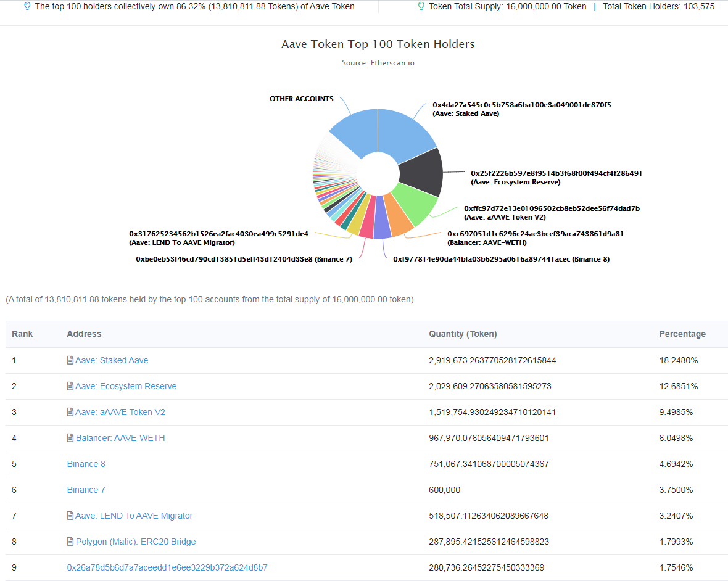728x581 pixels.
Task: Click the Quantity (Token) column header
Action: [x=463, y=334]
